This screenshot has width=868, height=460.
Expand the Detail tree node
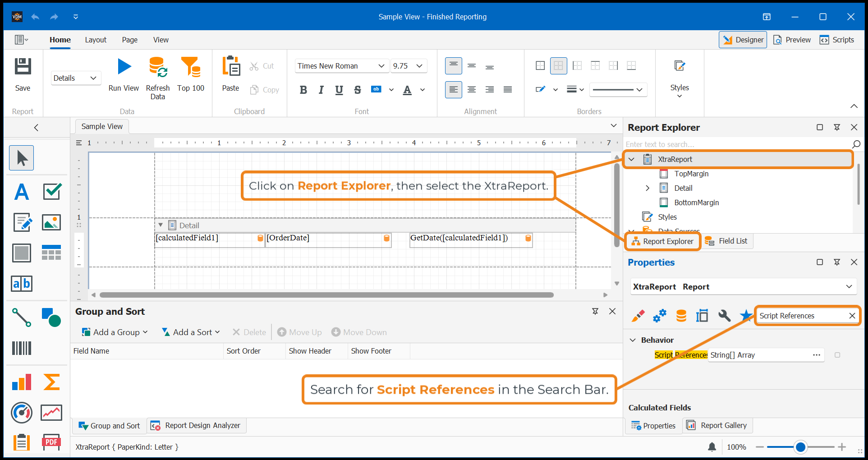[648, 188]
